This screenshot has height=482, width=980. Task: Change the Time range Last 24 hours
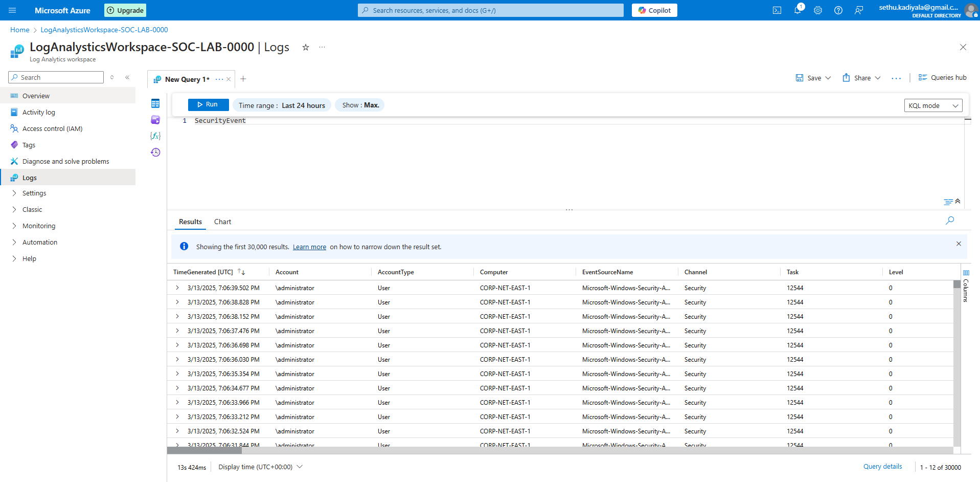tap(282, 105)
